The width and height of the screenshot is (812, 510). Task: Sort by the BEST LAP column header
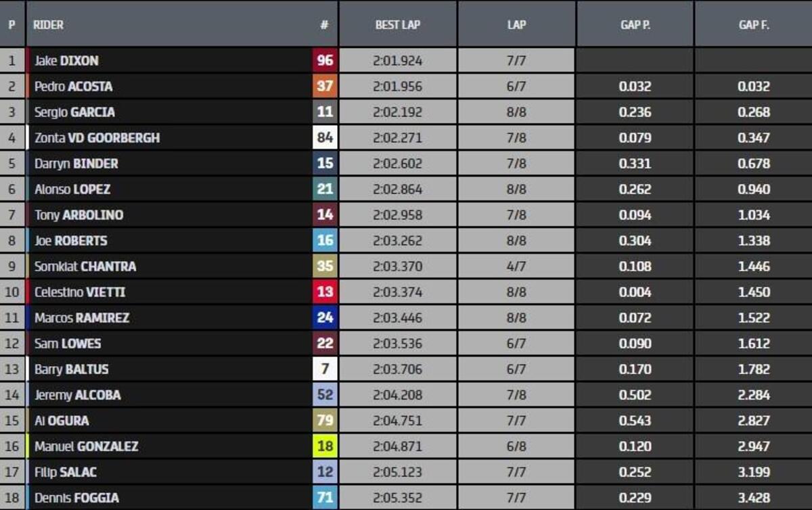pos(398,24)
